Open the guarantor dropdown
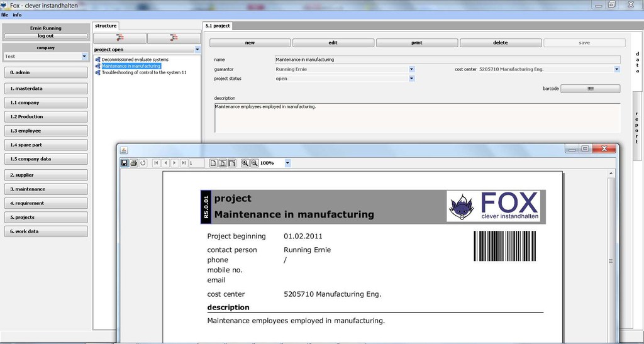Viewport: 644px width, 344px height. tap(411, 69)
